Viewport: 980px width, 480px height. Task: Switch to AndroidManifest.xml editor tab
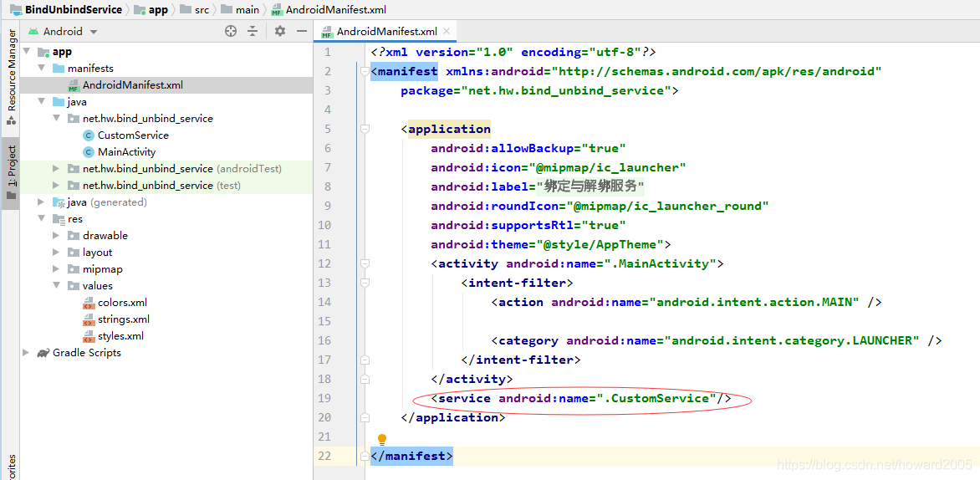(386, 31)
